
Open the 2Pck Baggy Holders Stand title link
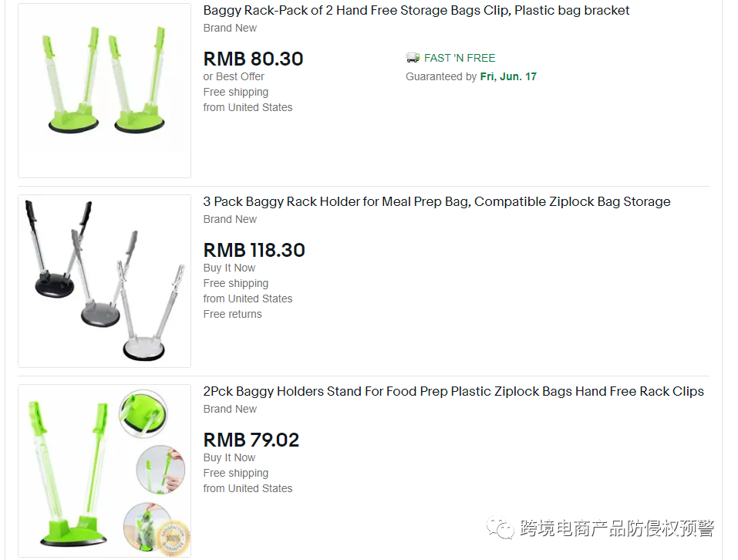pyautogui.click(x=453, y=391)
